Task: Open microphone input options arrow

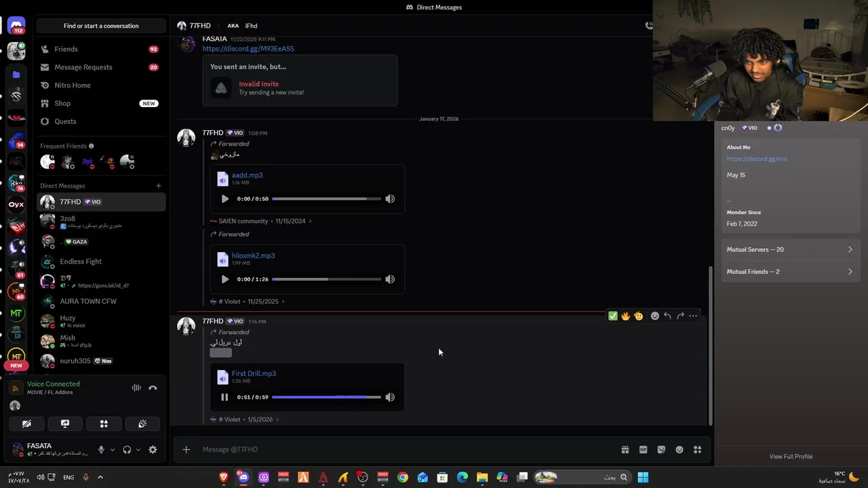Action: click(113, 449)
